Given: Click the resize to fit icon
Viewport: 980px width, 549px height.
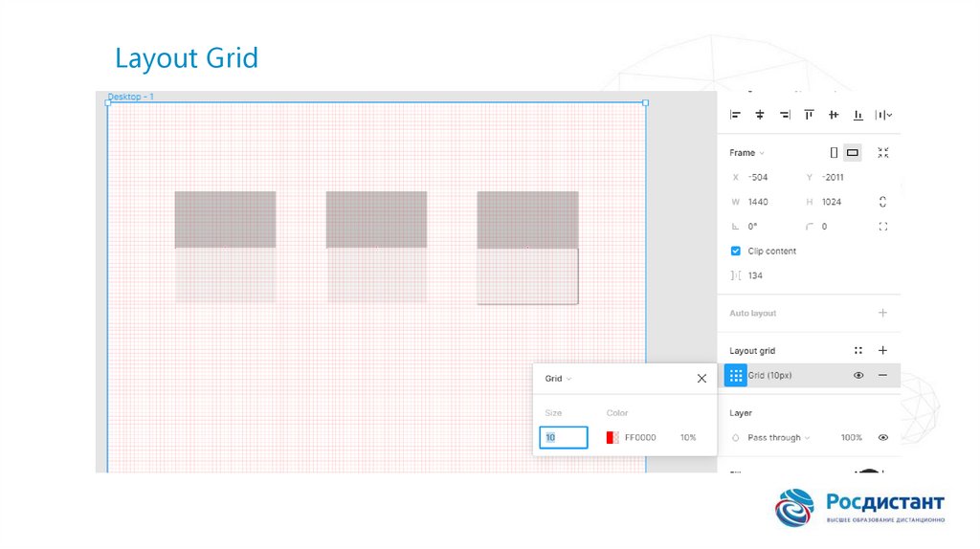Looking at the screenshot, I should click(882, 153).
